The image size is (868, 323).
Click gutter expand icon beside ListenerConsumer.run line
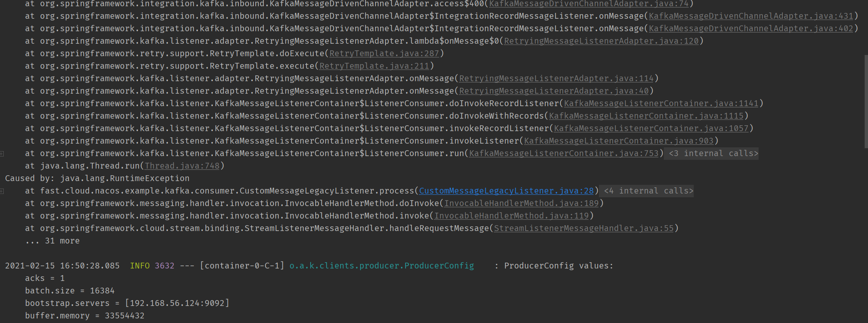pyautogui.click(x=2, y=154)
